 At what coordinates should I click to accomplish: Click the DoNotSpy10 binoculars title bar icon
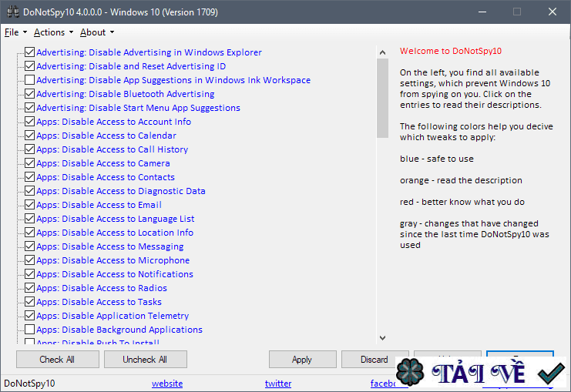(13, 12)
